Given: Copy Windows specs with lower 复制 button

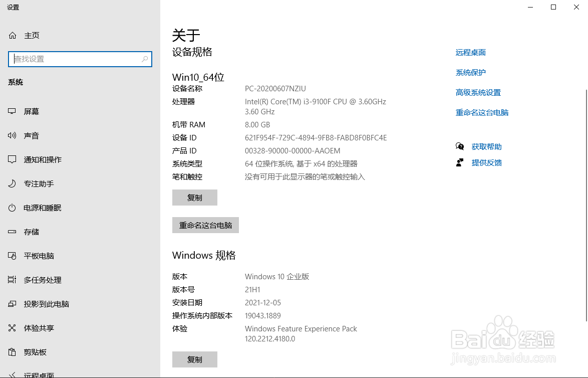Looking at the screenshot, I should [x=195, y=359].
